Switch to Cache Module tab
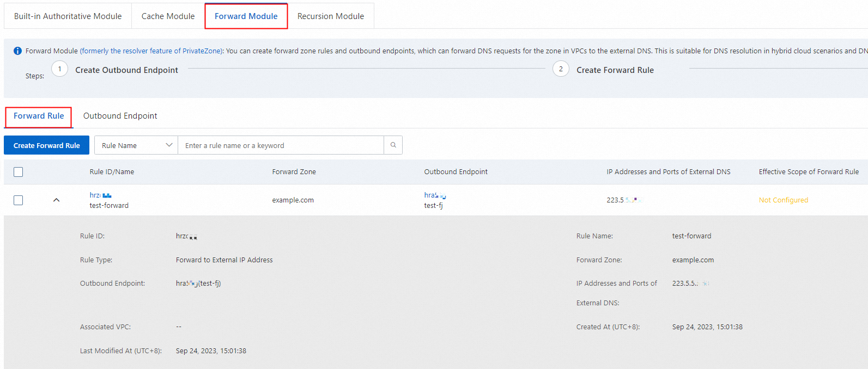Screen dimensions: 868x369 coord(168,16)
